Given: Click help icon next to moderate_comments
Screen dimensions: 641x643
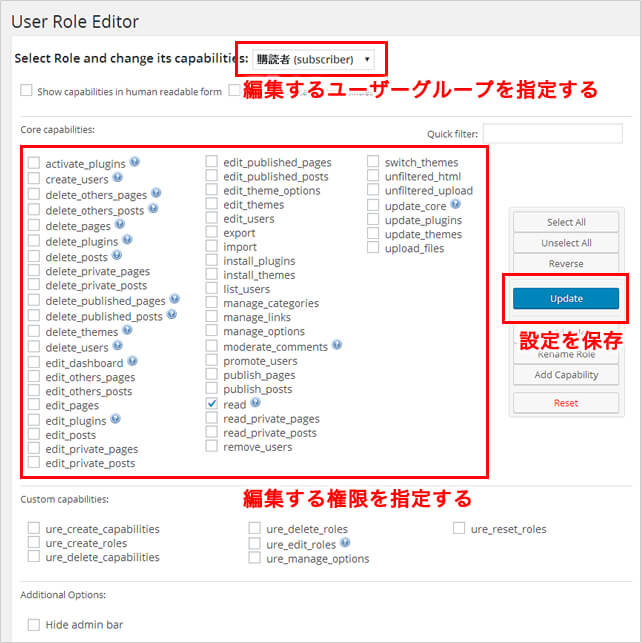Looking at the screenshot, I should [x=337, y=345].
